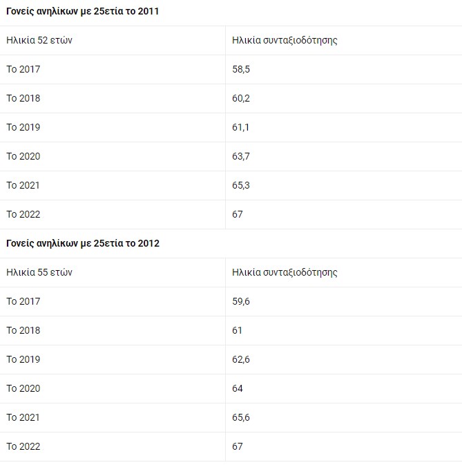Select the 63,7 retirement age cell
462x476 pixels.
point(241,156)
